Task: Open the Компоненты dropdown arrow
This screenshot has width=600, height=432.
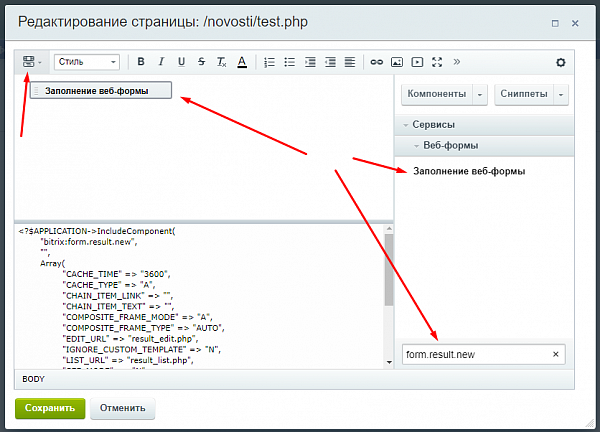Action: click(x=480, y=95)
